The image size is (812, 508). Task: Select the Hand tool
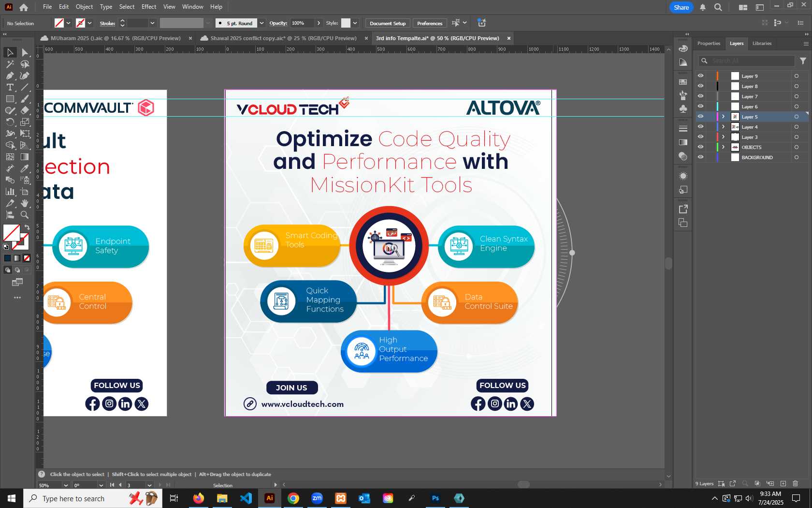25,203
